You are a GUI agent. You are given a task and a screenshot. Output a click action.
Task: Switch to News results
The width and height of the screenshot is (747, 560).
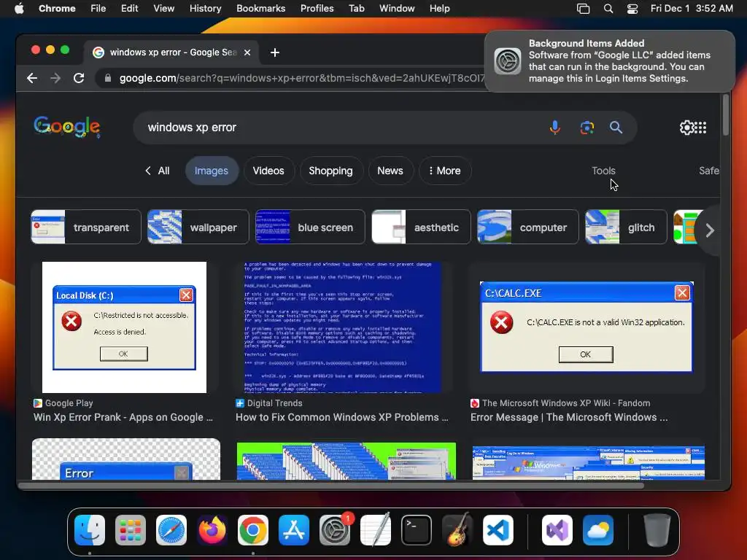390,171
